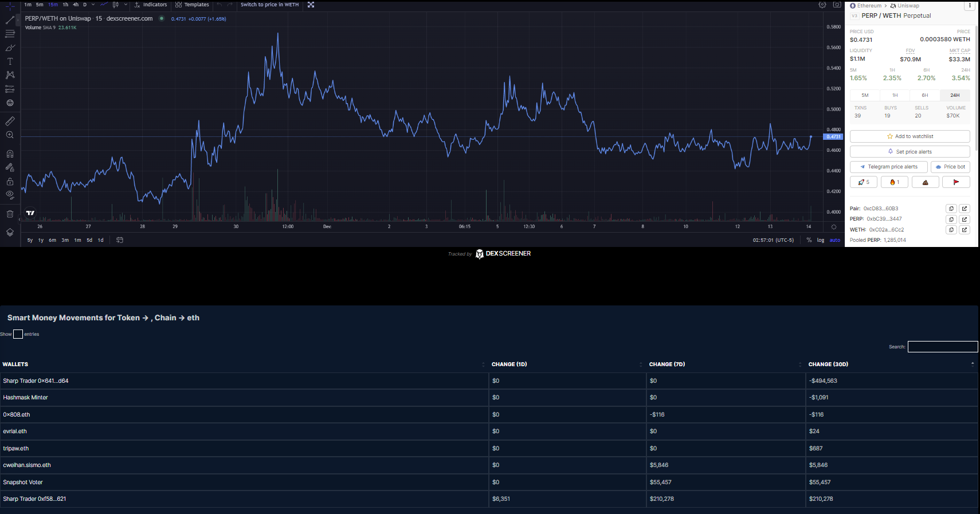Set the chart range to 5d

point(89,240)
